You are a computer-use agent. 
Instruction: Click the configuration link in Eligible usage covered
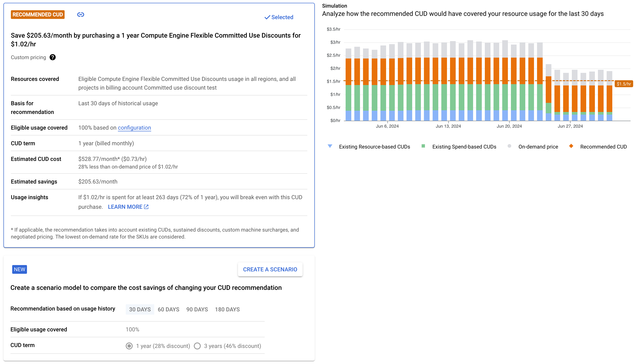[x=135, y=128]
